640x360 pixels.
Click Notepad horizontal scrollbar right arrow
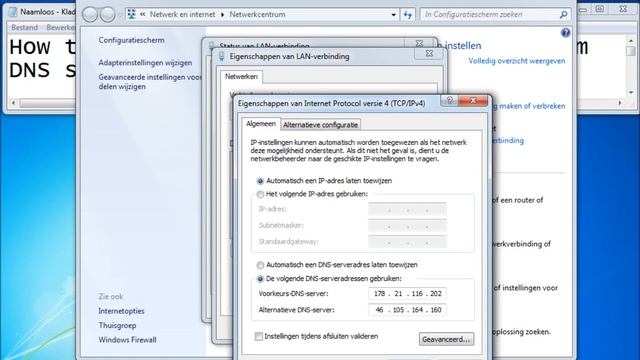pyautogui.click(x=620, y=103)
